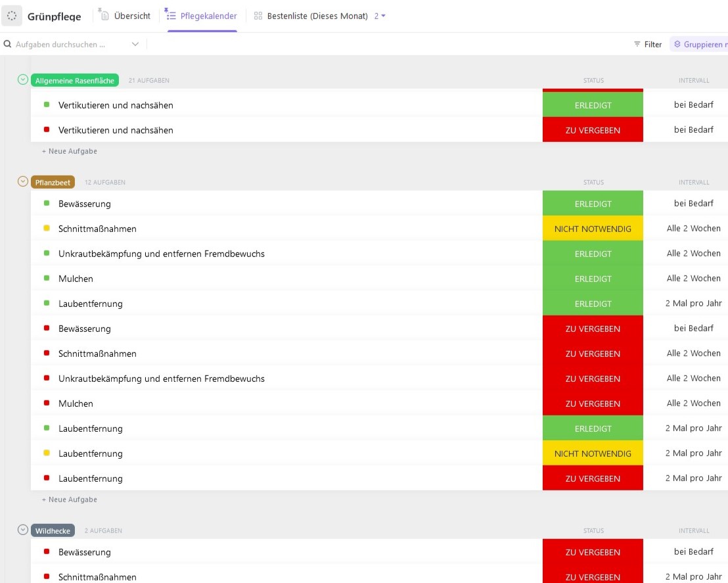This screenshot has width=728, height=583.
Task: Open the search options dropdown chevron
Action: click(135, 45)
